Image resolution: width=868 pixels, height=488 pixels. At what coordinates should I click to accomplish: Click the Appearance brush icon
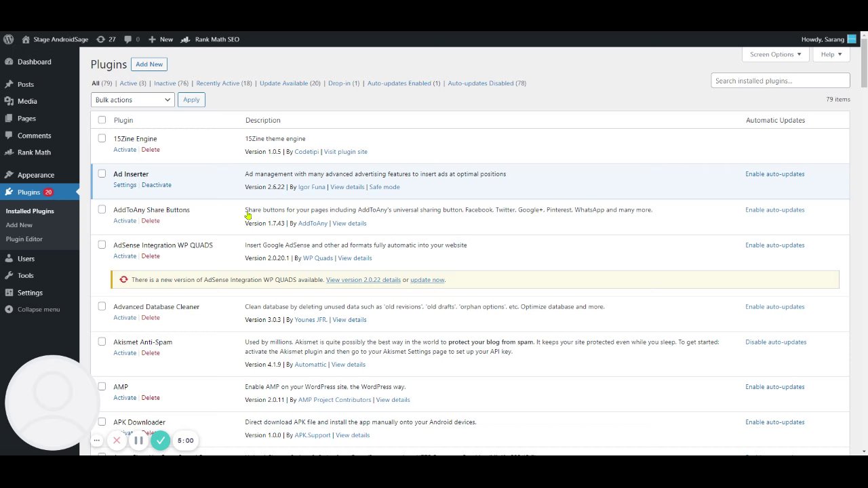(8, 175)
